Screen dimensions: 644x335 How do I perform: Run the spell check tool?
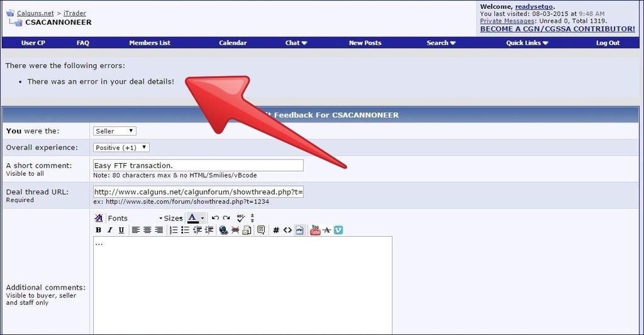coord(240,218)
